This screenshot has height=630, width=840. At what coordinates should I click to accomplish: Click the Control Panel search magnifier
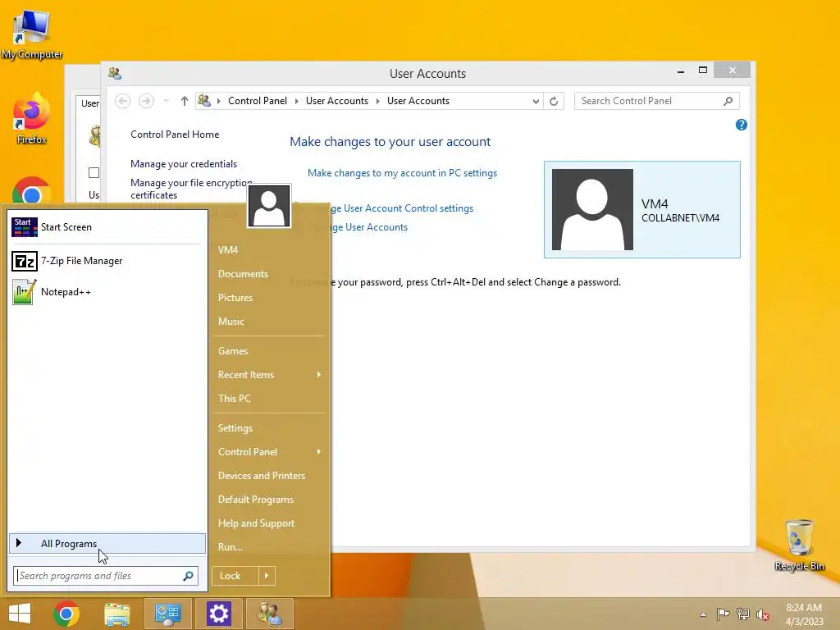(728, 101)
